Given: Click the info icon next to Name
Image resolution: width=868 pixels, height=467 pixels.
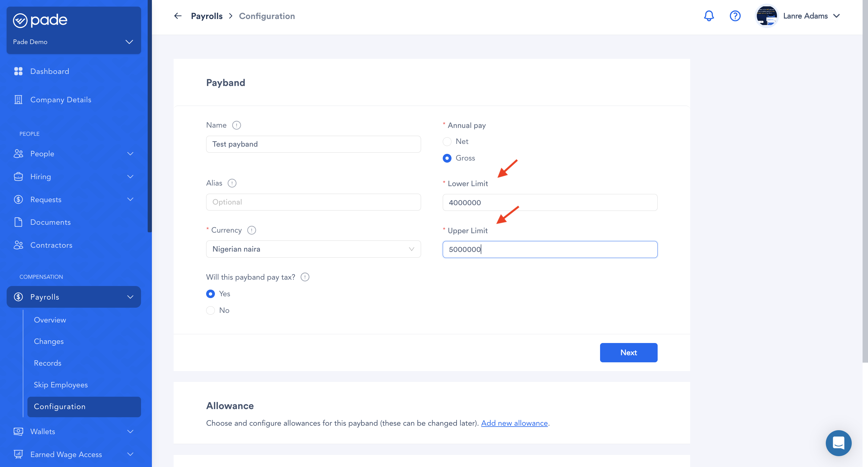Looking at the screenshot, I should (x=237, y=125).
